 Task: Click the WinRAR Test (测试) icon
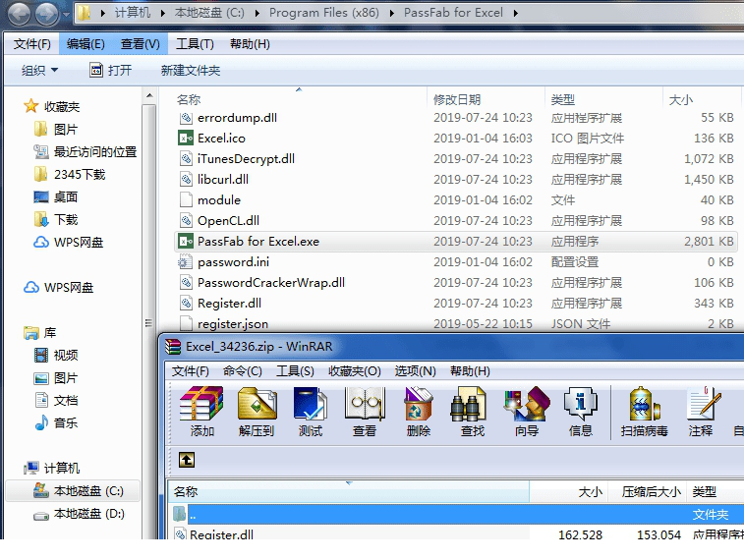311,405
